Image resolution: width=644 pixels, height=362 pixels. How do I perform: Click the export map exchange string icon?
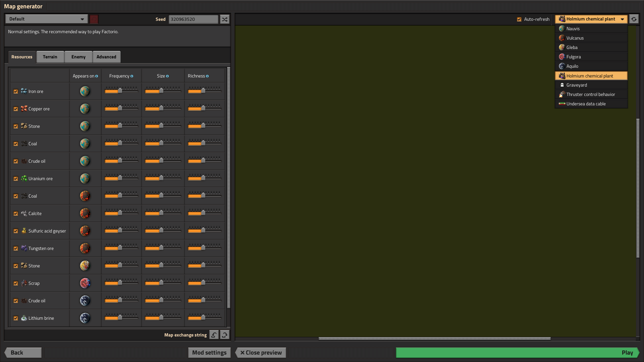coord(225,335)
